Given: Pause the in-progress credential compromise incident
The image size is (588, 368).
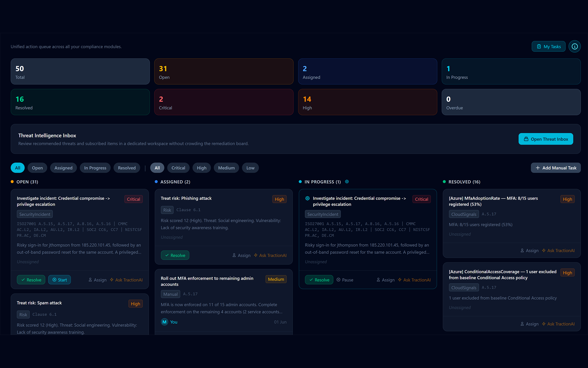Looking at the screenshot, I should click(x=345, y=280).
